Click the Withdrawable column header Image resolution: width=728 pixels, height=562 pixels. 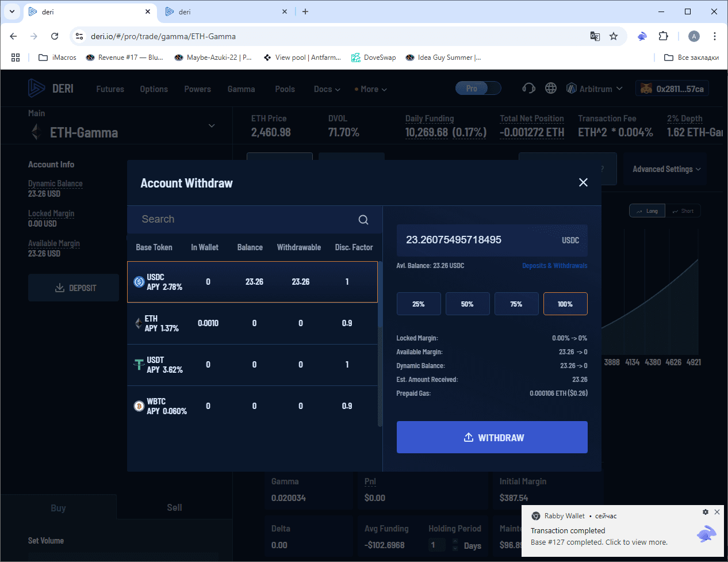tap(299, 247)
